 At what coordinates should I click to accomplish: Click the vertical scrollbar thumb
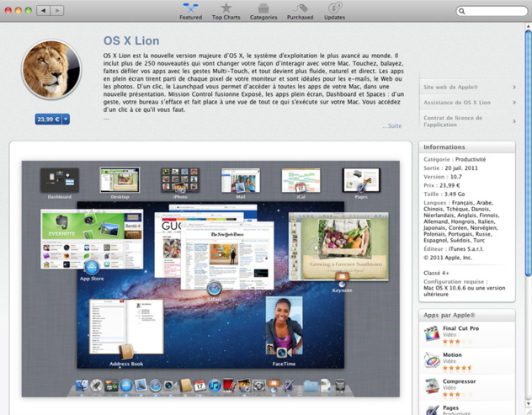point(529,152)
